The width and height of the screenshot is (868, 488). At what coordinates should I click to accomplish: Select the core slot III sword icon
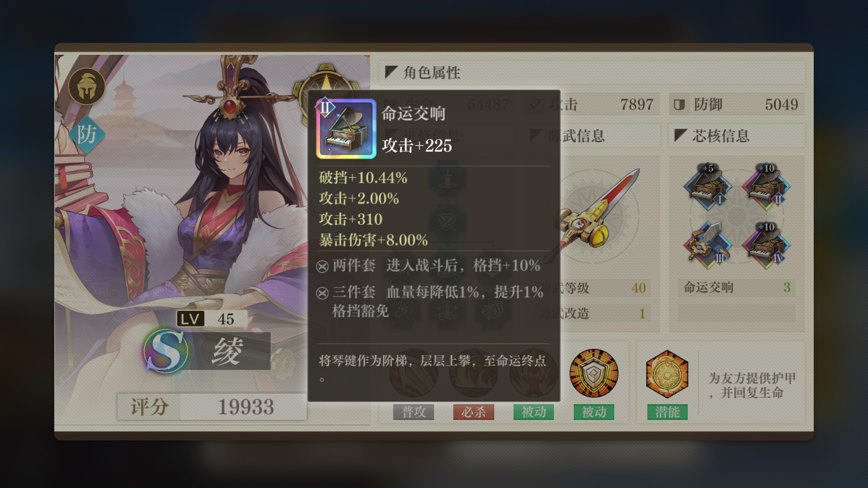coord(707,242)
